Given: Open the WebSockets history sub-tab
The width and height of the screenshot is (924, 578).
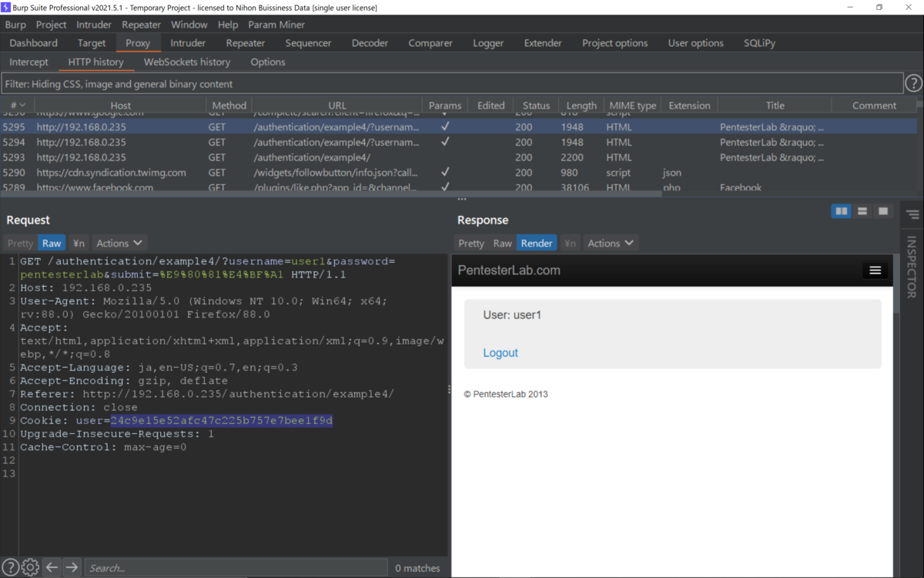Looking at the screenshot, I should [187, 62].
